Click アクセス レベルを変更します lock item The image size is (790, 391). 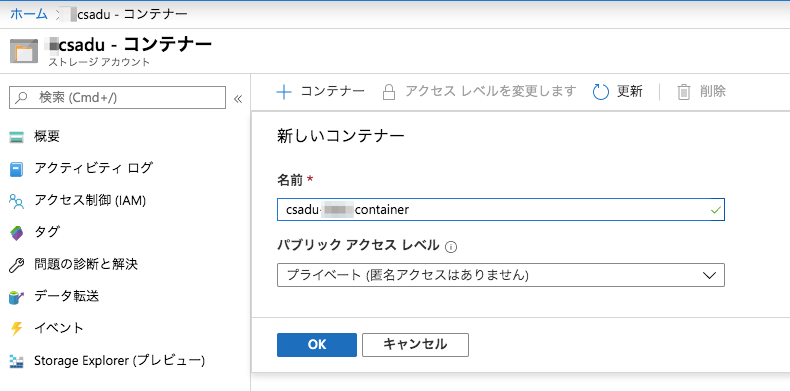click(x=479, y=92)
